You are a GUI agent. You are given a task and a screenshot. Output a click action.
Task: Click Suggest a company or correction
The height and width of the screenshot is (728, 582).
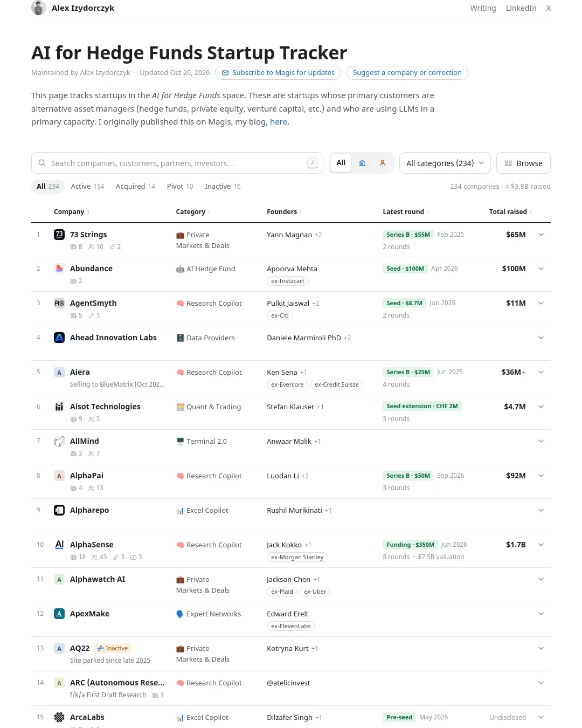pyautogui.click(x=407, y=73)
